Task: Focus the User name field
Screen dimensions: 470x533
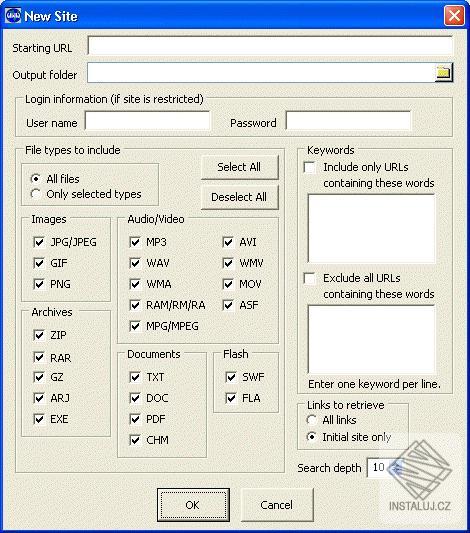Action: click(147, 121)
